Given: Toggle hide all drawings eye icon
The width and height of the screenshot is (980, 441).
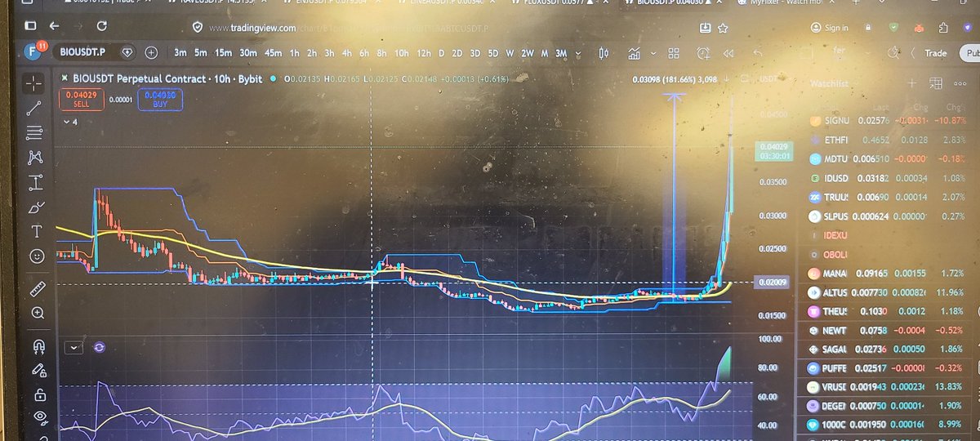Looking at the screenshot, I should click(x=40, y=418).
